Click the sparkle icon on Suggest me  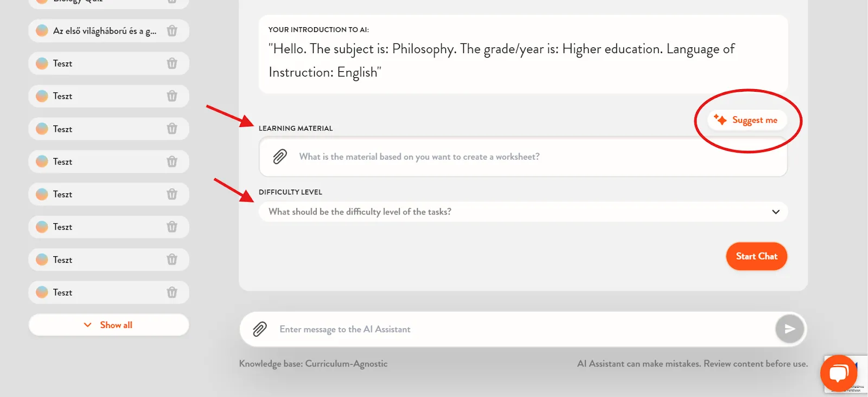(x=720, y=119)
